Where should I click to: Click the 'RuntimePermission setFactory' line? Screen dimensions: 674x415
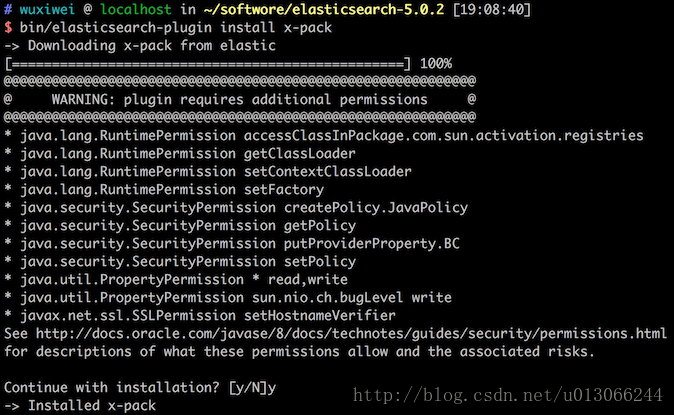pos(164,190)
